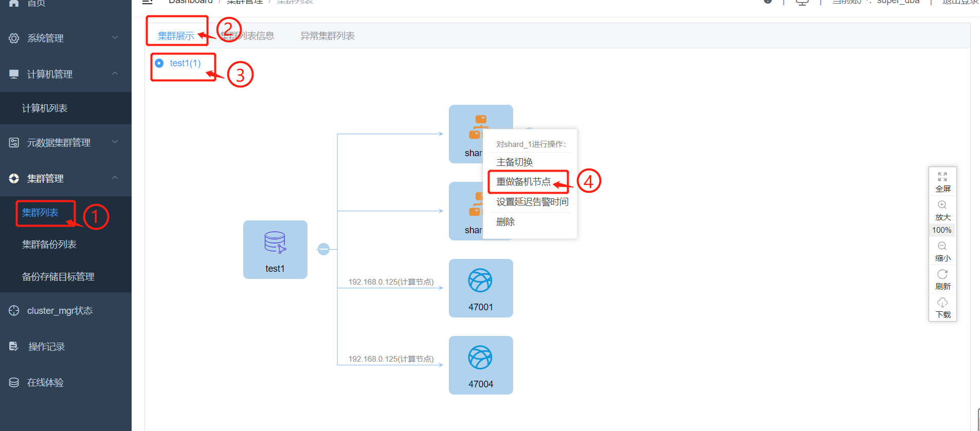Click the test1 cluster database node icon
980x431 pixels.
click(x=275, y=242)
